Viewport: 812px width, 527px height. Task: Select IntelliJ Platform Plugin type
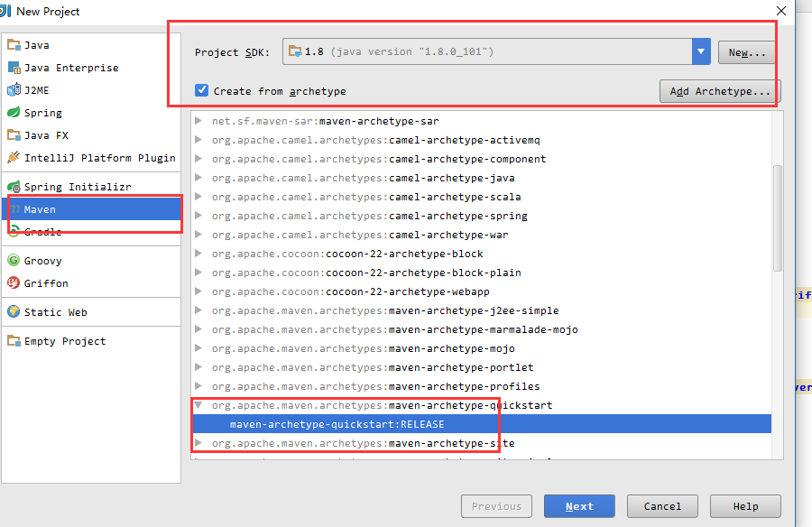coord(91,158)
